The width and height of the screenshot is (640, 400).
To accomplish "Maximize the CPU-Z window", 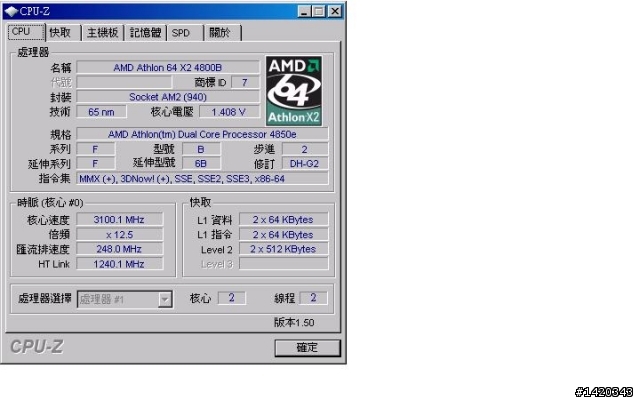I will (x=319, y=11).
